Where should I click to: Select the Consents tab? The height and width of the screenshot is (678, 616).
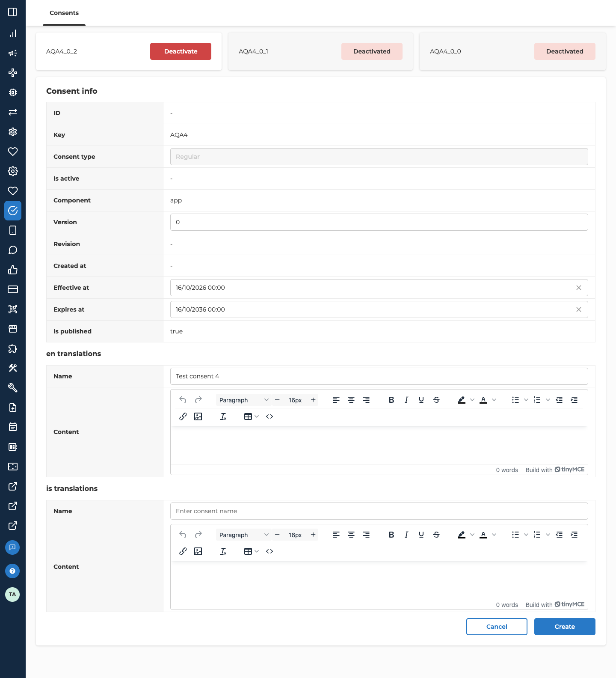click(x=64, y=13)
